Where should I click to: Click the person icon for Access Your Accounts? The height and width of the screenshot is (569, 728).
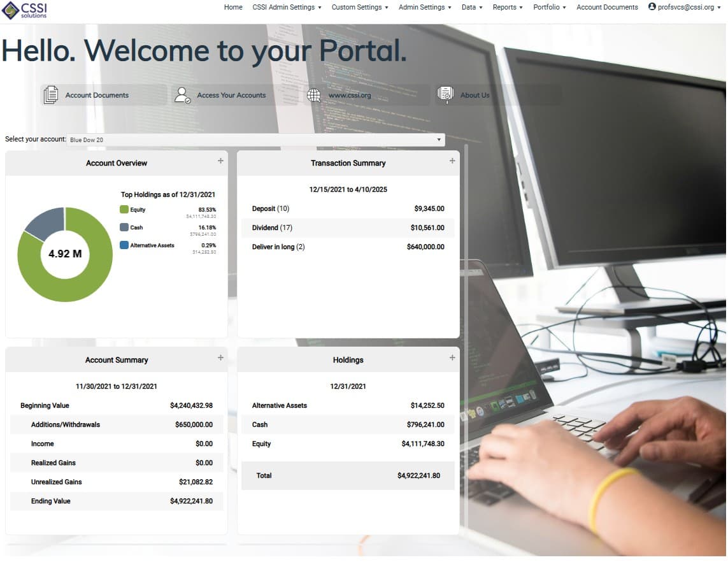point(183,94)
